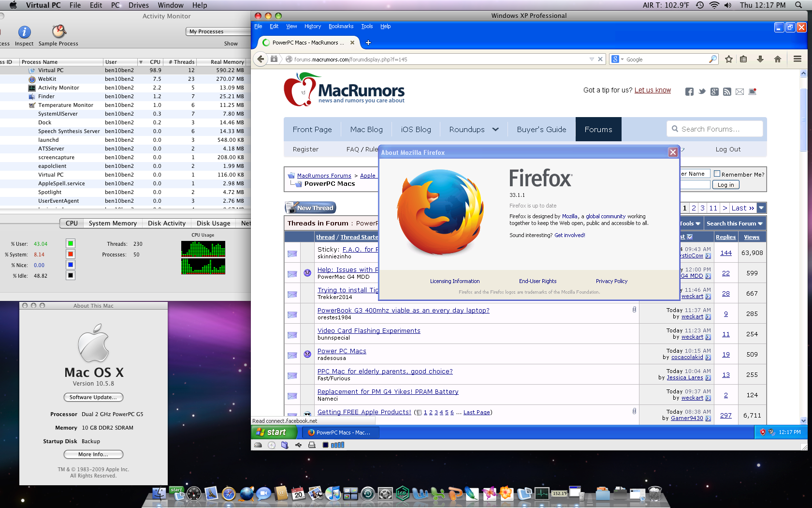Click the Virtual PC hard disk status icon
This screenshot has width=812, height=508.
[258, 445]
